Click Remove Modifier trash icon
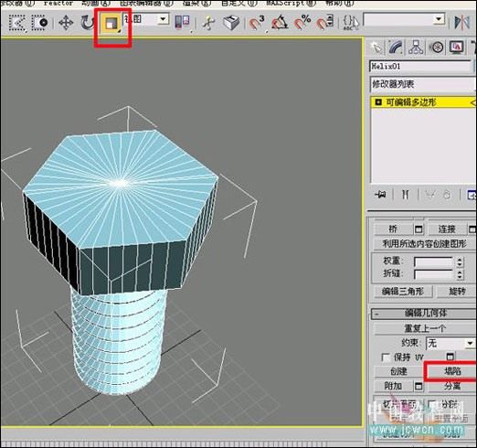477x448 pixels. (x=447, y=194)
